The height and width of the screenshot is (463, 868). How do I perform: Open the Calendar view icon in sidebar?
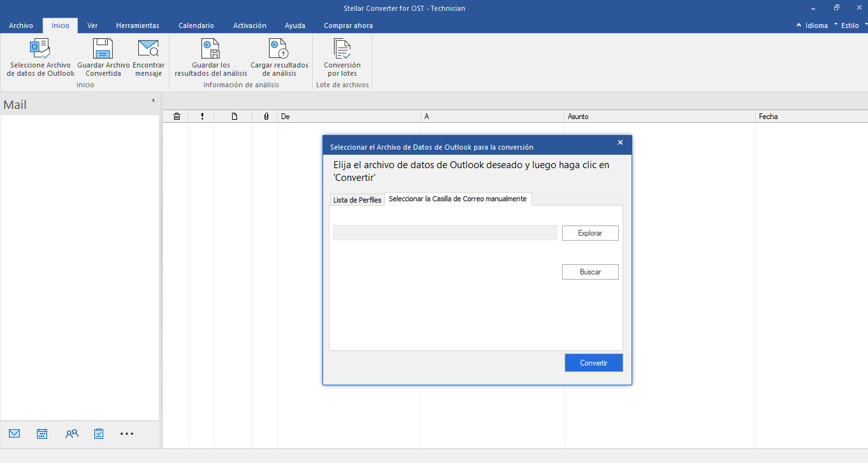point(42,434)
